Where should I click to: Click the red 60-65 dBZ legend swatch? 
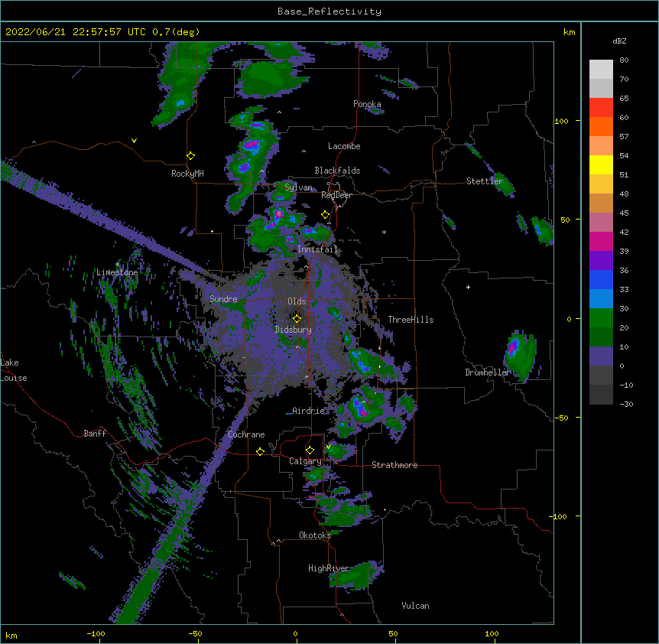coord(601,107)
